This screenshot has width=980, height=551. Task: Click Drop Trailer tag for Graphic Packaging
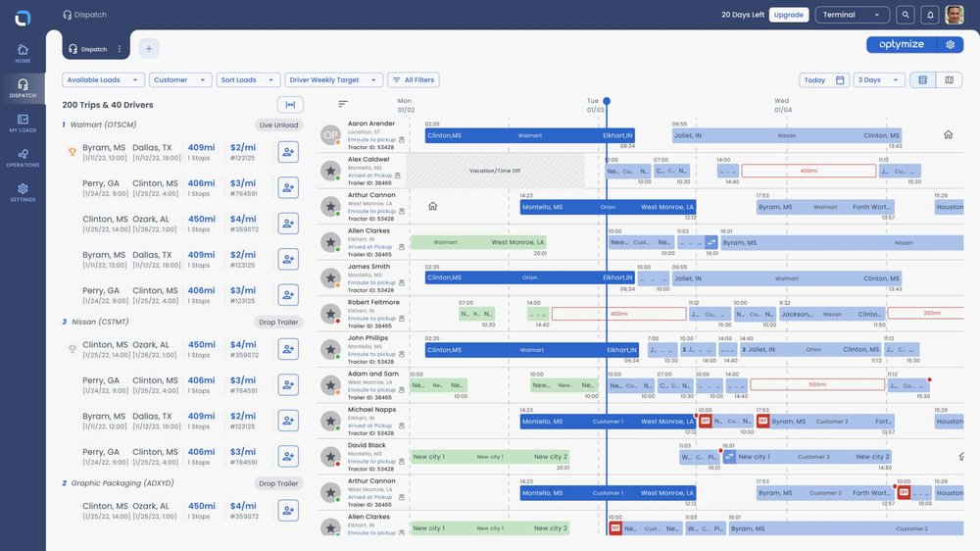(x=278, y=483)
